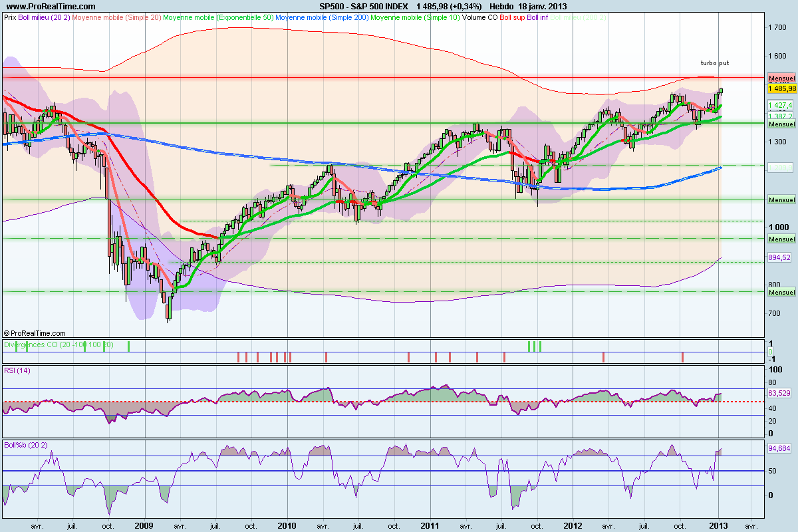Screen dimensions: 798x532
Task: Click the bold 1 000 price axis label
Action: tap(777, 227)
